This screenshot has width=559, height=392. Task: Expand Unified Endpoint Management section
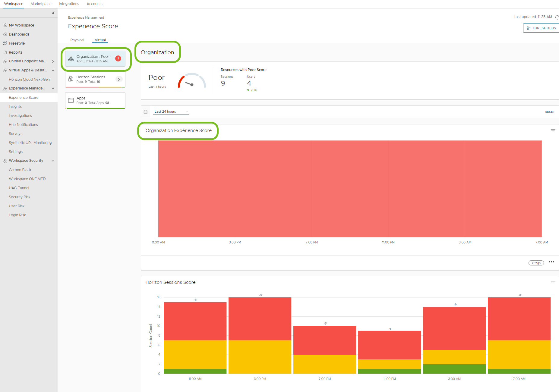point(53,61)
